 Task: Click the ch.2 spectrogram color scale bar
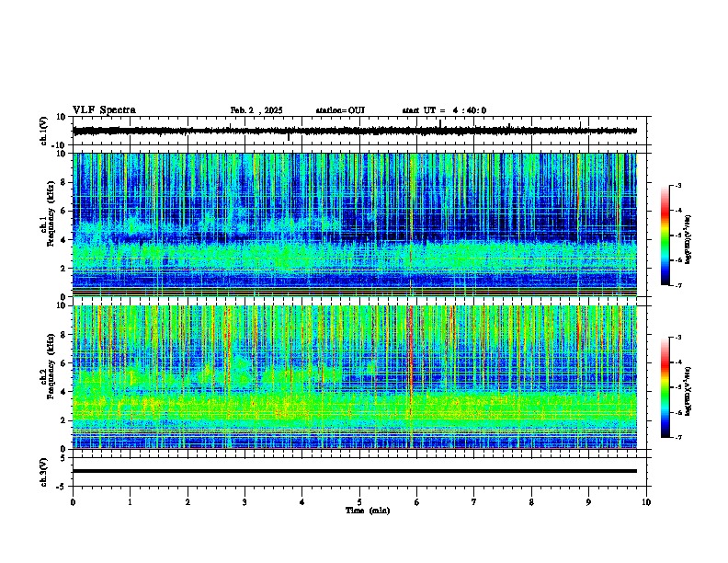(665, 387)
